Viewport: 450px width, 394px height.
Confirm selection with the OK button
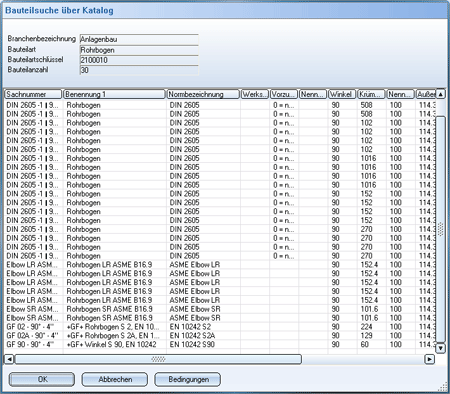(42, 379)
